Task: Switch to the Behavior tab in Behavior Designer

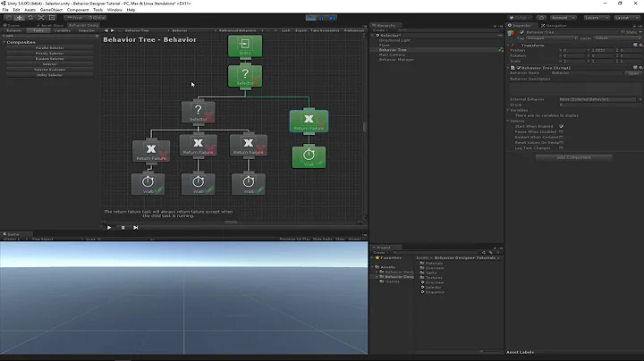Action: pyautogui.click(x=14, y=30)
